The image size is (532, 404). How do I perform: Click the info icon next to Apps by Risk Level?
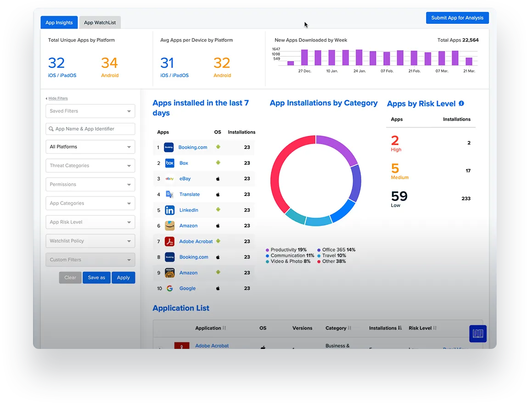(x=461, y=103)
